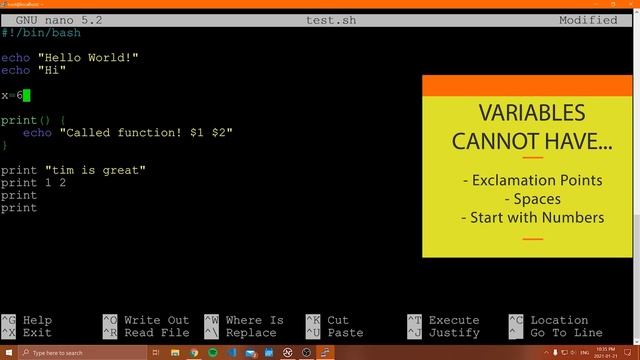Image resolution: width=640 pixels, height=360 pixels.
Task: Click the closing brace of print function
Action: click(4, 145)
